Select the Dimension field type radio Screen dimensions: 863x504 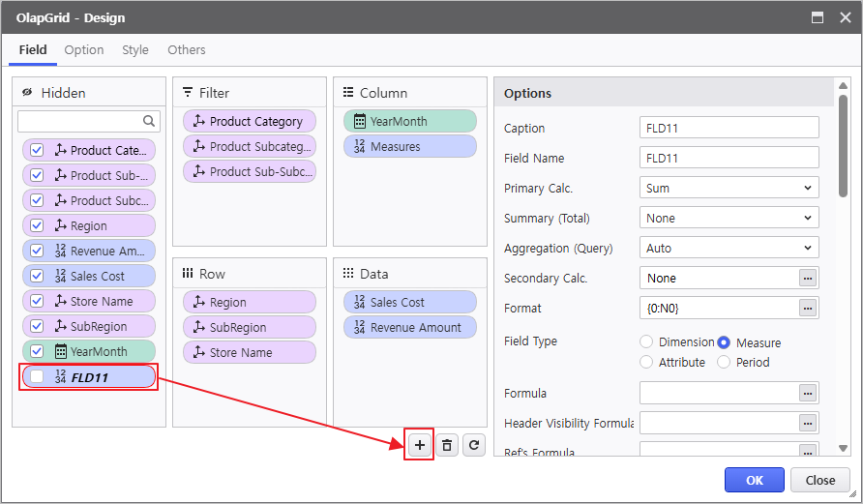click(646, 342)
